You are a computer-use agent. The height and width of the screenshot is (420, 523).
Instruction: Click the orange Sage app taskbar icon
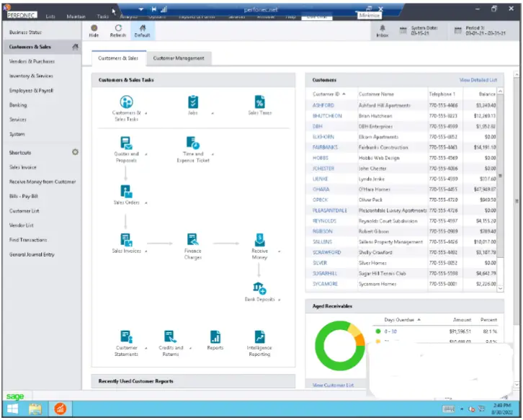(60, 408)
